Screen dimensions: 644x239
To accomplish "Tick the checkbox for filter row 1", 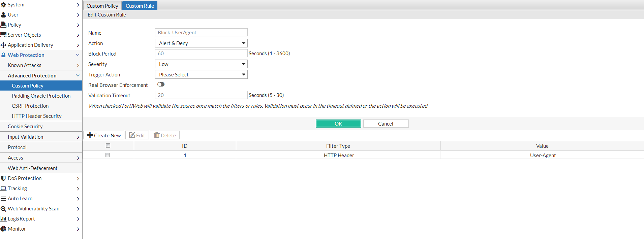I will click(107, 155).
